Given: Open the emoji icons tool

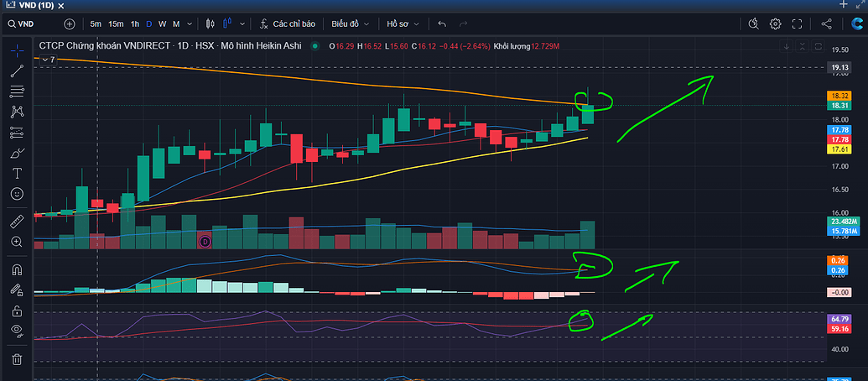Looking at the screenshot, I should coord(17,194).
